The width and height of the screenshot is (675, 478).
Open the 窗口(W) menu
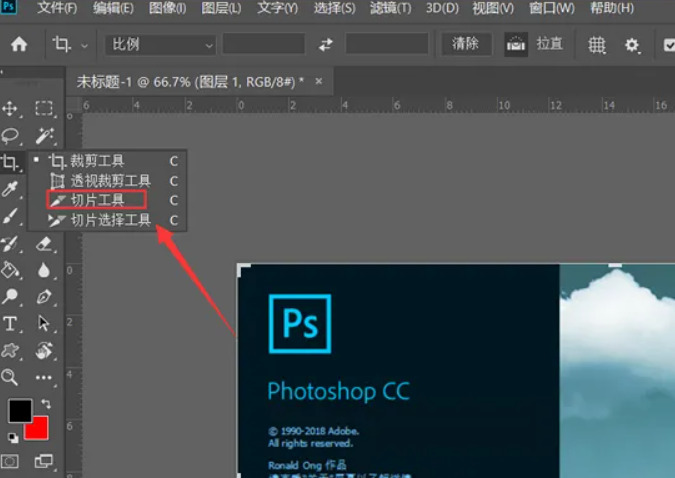551,8
